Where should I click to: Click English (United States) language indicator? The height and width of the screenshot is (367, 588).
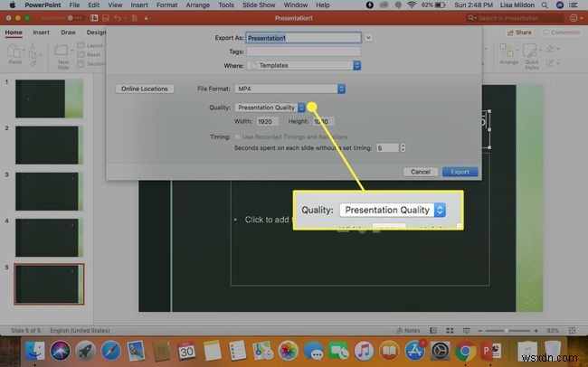80,331
